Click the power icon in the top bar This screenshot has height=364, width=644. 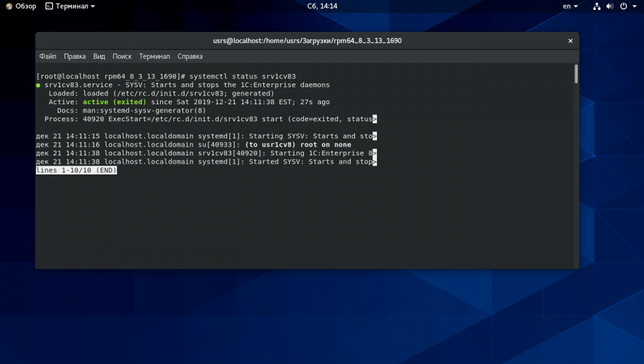coord(623,6)
